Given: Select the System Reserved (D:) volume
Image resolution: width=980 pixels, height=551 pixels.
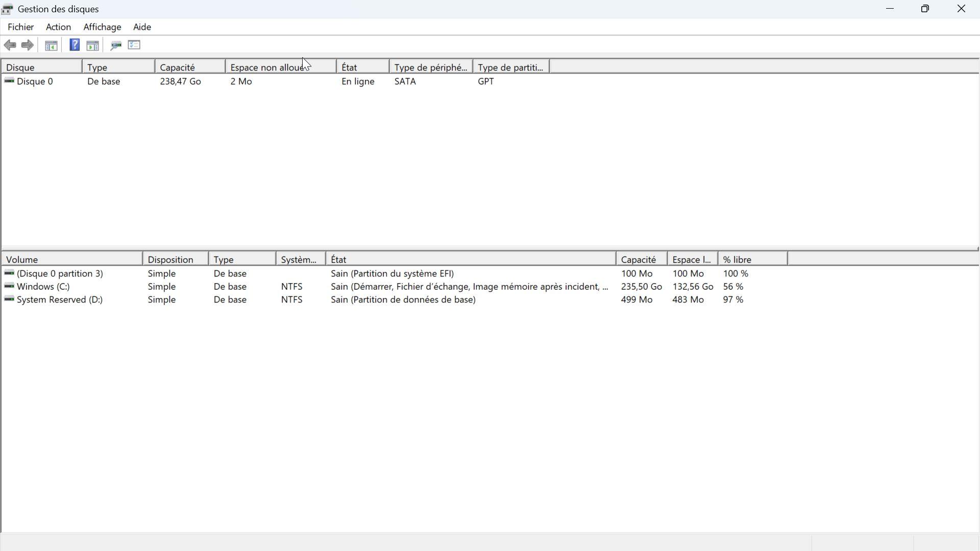Looking at the screenshot, I should coord(59,300).
